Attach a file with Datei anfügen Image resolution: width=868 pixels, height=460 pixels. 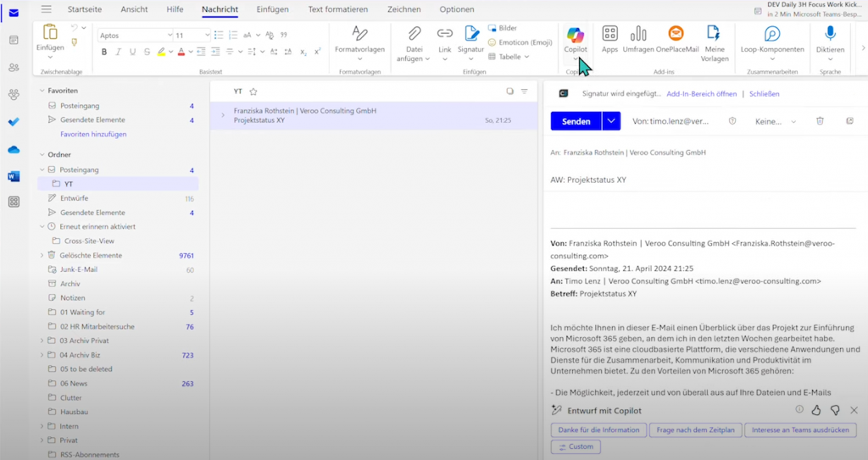click(414, 43)
